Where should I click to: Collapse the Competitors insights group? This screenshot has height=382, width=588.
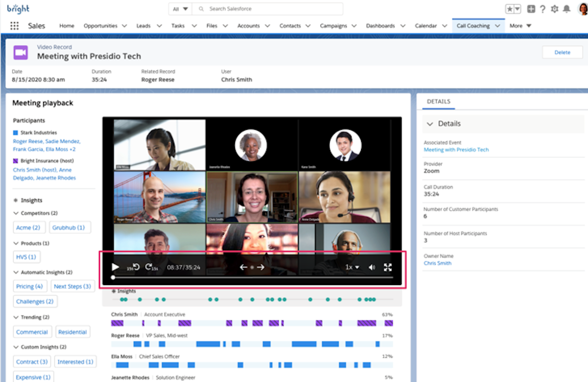pyautogui.click(x=16, y=214)
